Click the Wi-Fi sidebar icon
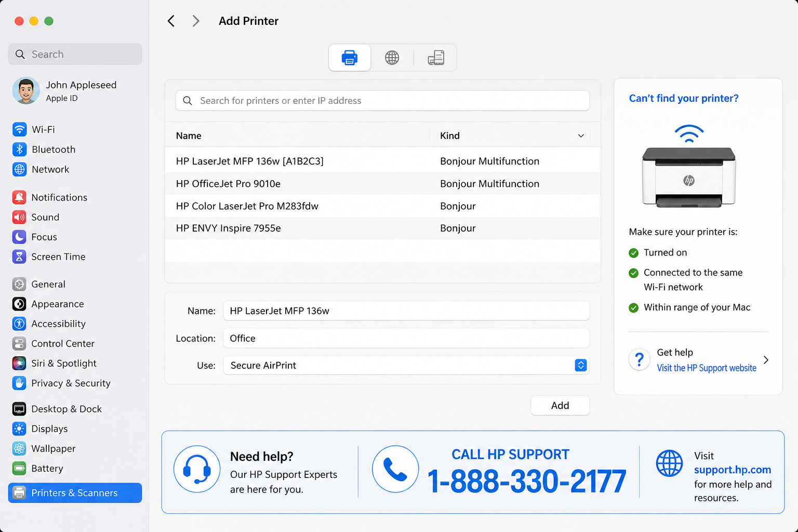The image size is (798, 532). (x=19, y=129)
